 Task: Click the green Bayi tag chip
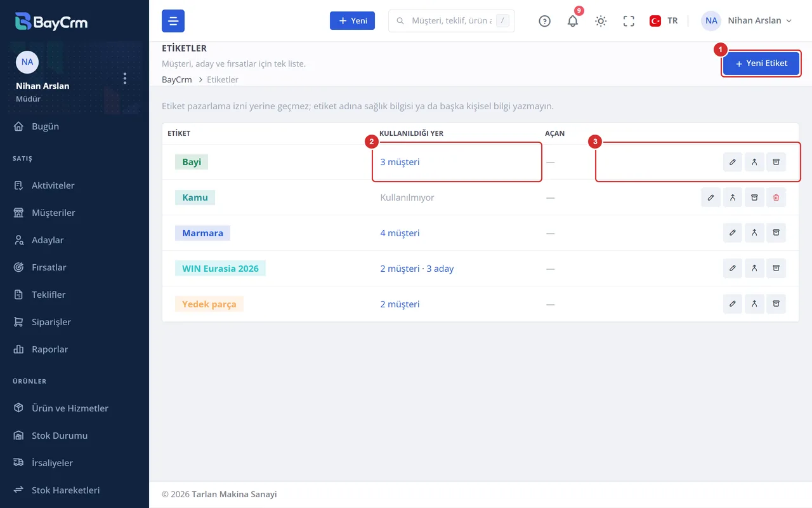click(x=192, y=162)
